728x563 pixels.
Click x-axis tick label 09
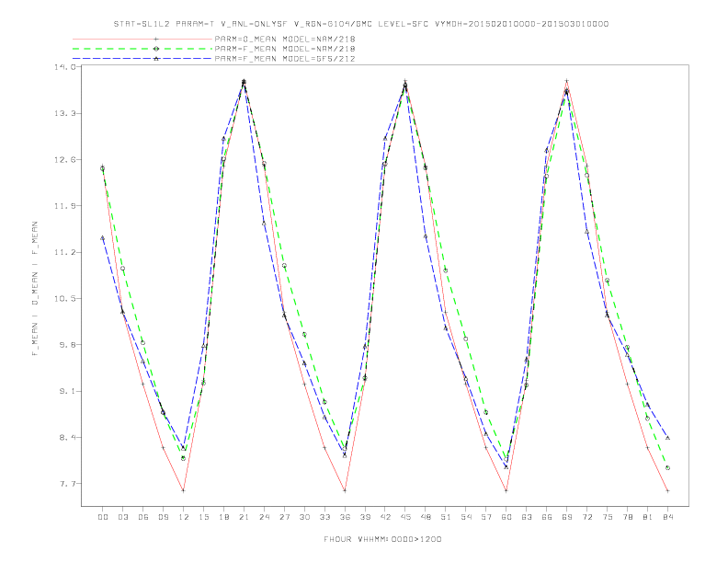[163, 517]
